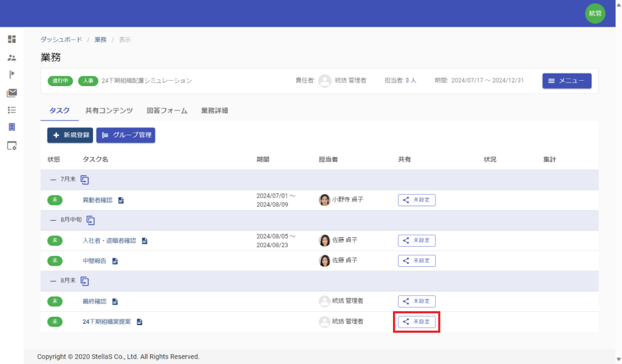622x364 pixels.
Task: Click copy icon next to 7月末 group
Action: coord(85,180)
